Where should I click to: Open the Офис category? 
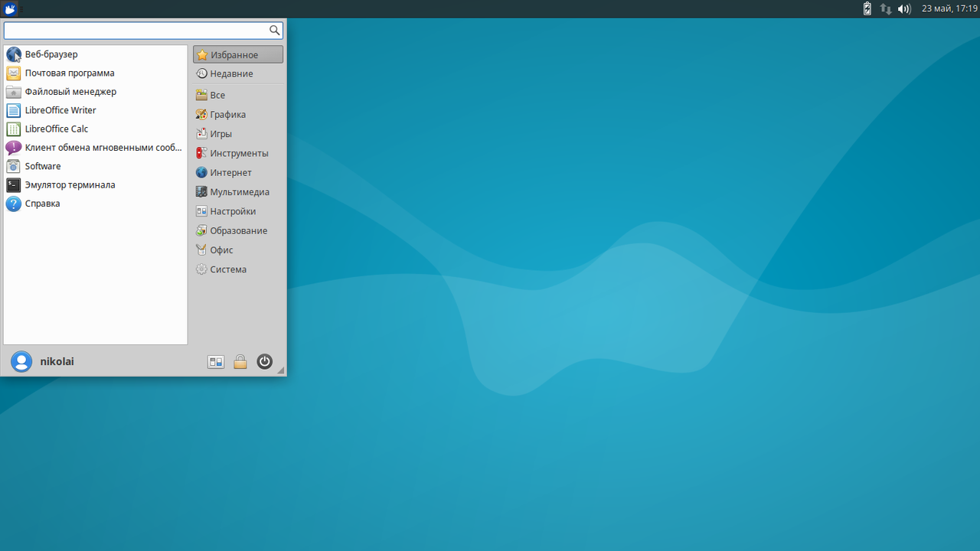[x=238, y=250]
